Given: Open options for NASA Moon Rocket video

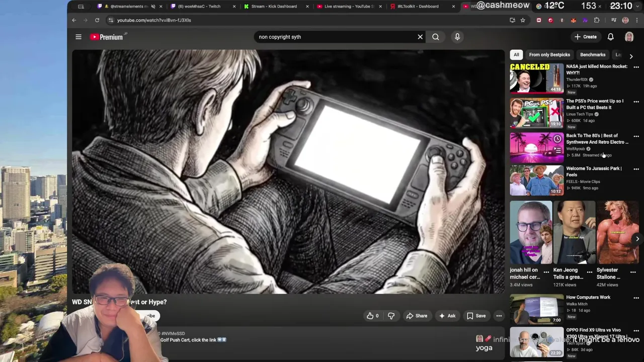Looking at the screenshot, I should point(636,67).
